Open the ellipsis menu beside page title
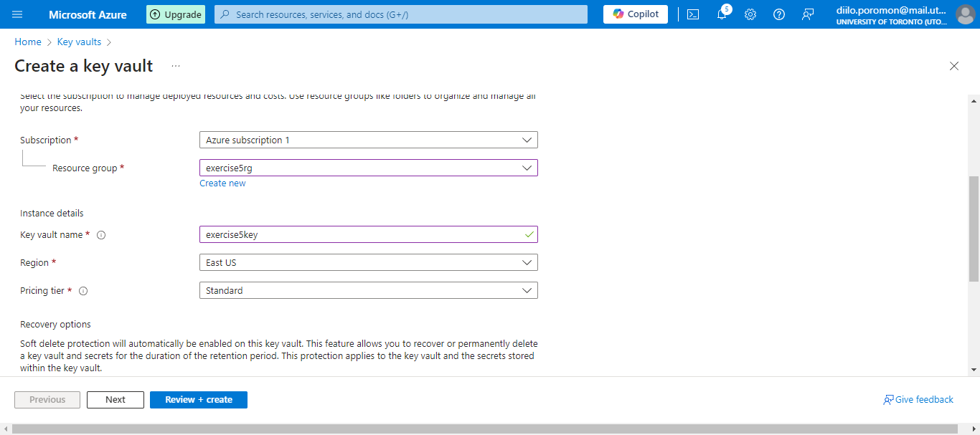Screen dimensions: 980x435 [176, 66]
